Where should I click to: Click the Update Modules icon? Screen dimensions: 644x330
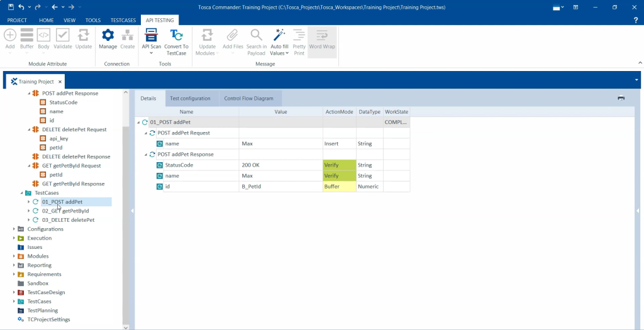(208, 35)
